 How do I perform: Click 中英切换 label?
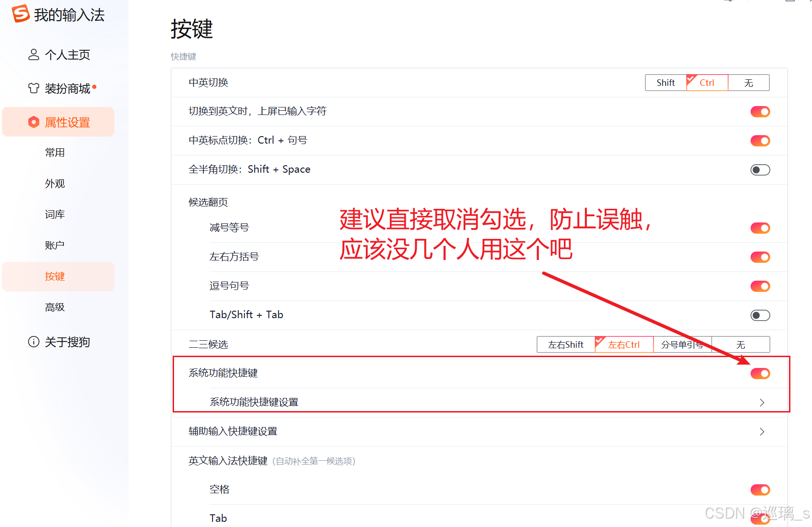[x=208, y=83]
